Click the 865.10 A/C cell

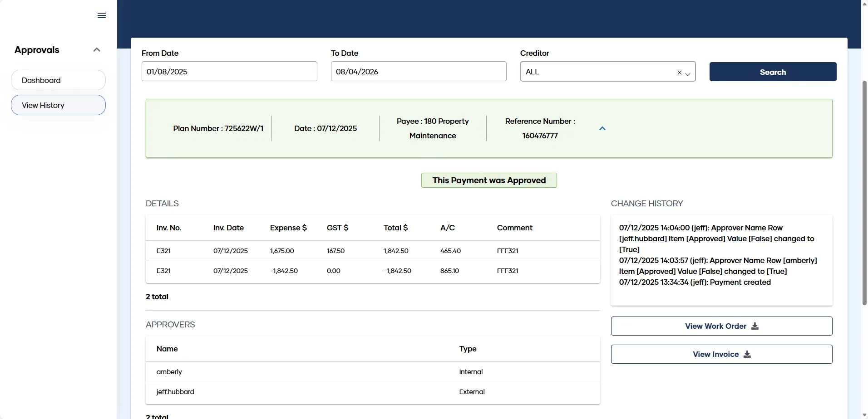pyautogui.click(x=449, y=271)
